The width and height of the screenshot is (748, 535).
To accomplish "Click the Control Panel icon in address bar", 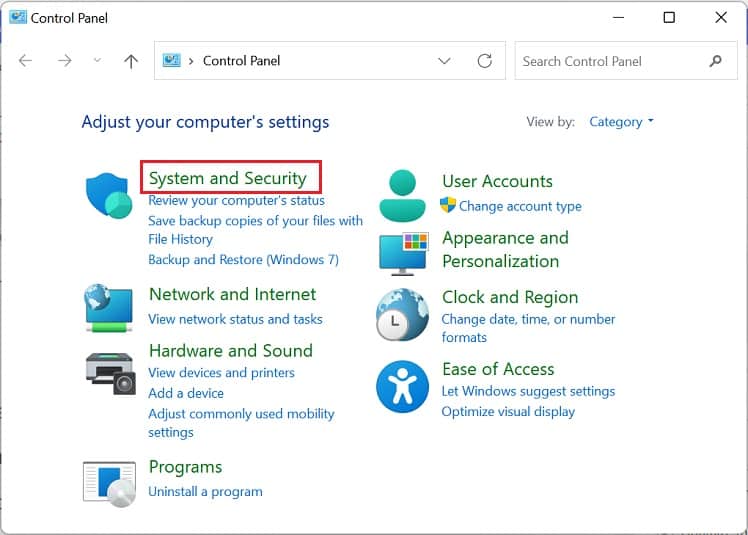I will pyautogui.click(x=171, y=61).
